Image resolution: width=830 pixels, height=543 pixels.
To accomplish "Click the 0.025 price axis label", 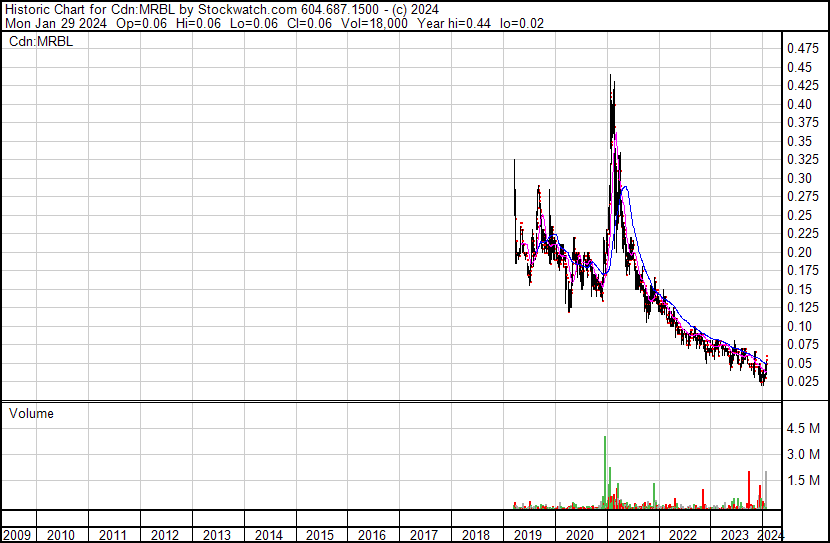I will (803, 382).
